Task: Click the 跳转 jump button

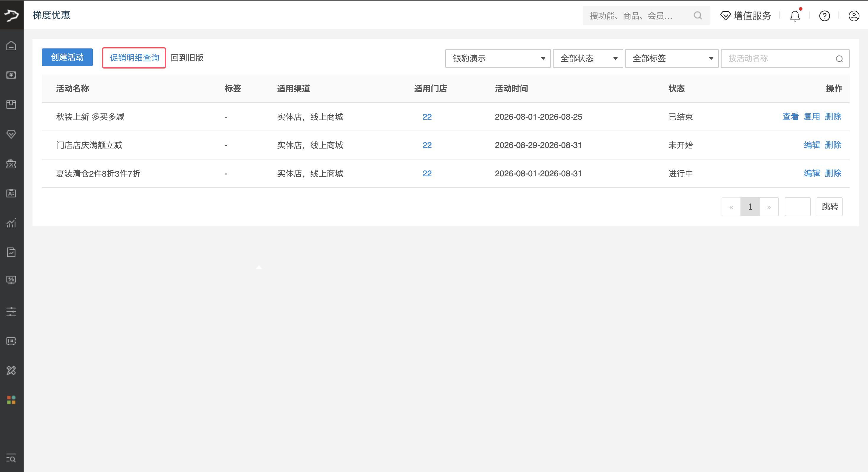Action: click(830, 207)
